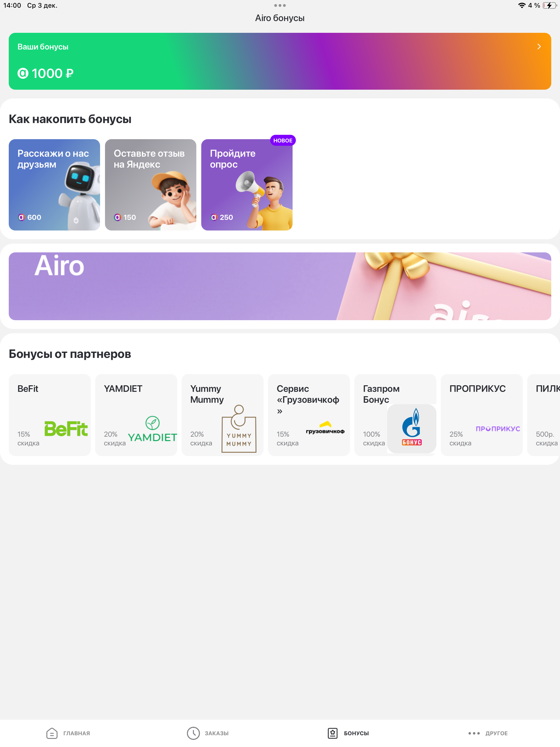The width and height of the screenshot is (560, 747).
Task: Tap the Airo бонусы page title
Action: [x=280, y=18]
